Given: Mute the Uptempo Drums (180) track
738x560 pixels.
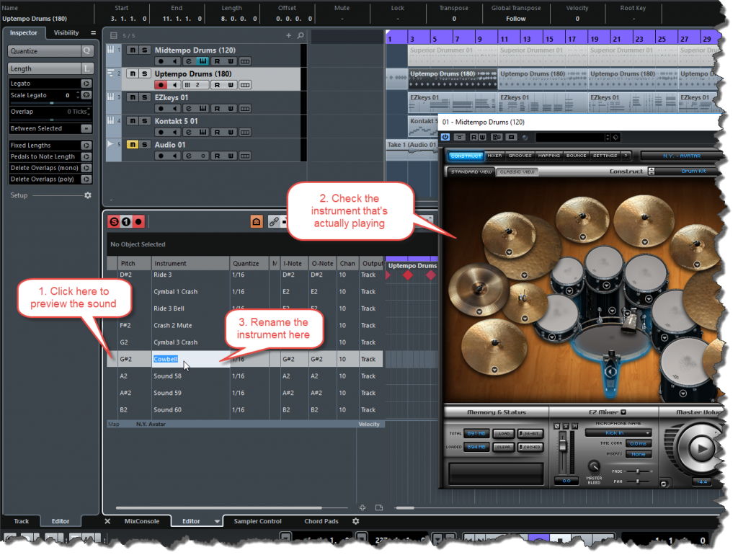Looking at the screenshot, I should coord(133,74).
